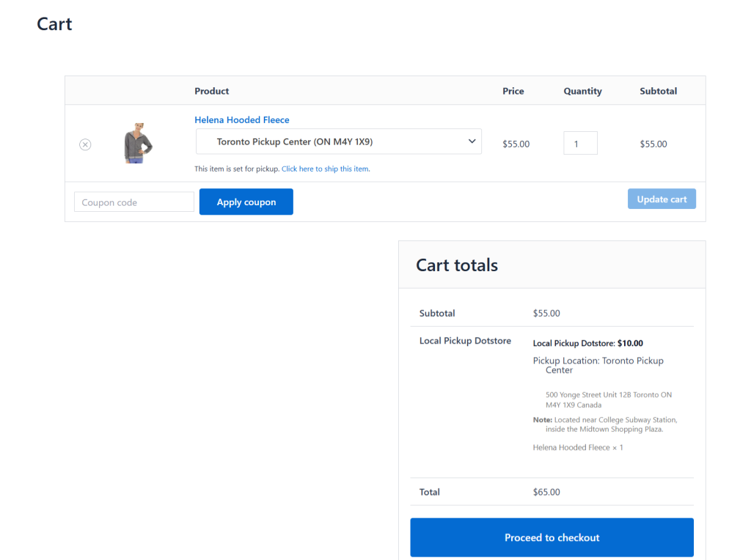Click inside the Coupon code field

click(x=133, y=201)
